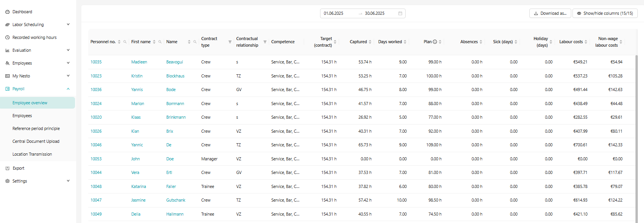Open personnel number 10035 record

click(96, 62)
